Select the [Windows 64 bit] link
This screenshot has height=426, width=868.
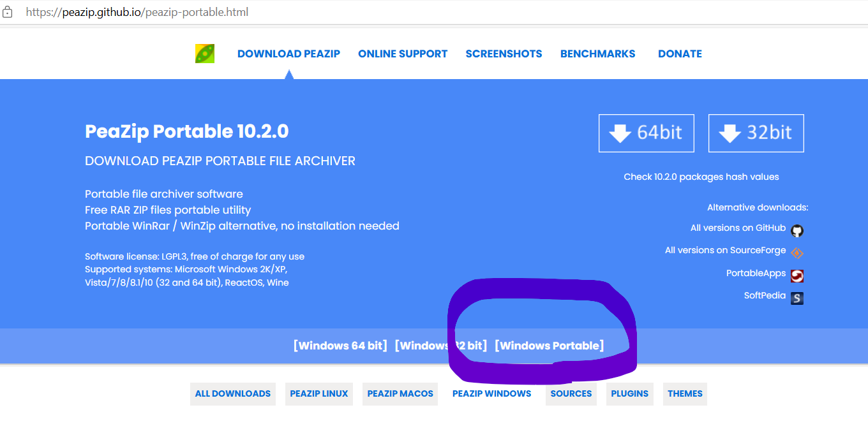[x=340, y=346]
